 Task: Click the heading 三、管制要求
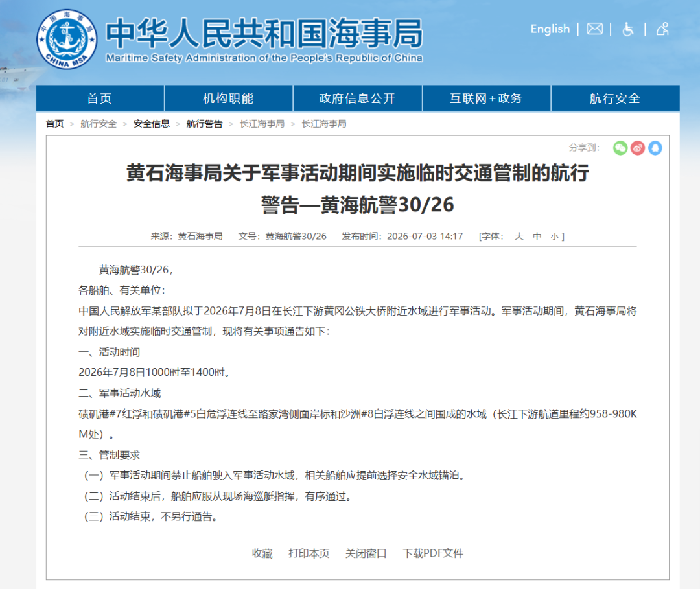click(x=110, y=455)
